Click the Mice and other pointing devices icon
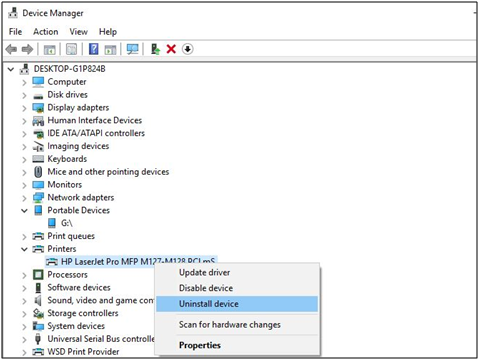The image size is (480, 360). coord(38,172)
